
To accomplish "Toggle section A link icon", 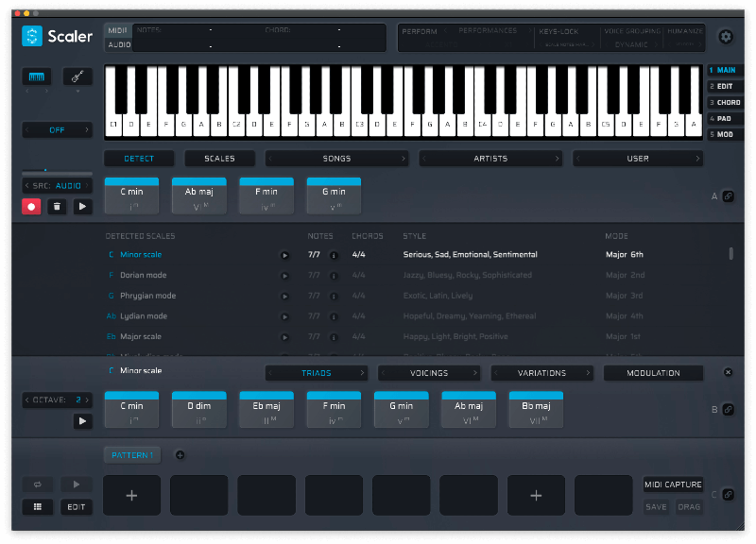I will (729, 196).
